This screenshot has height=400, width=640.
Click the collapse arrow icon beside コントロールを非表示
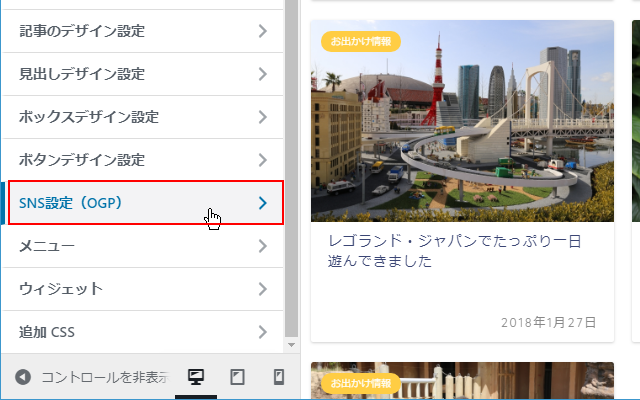click(23, 377)
